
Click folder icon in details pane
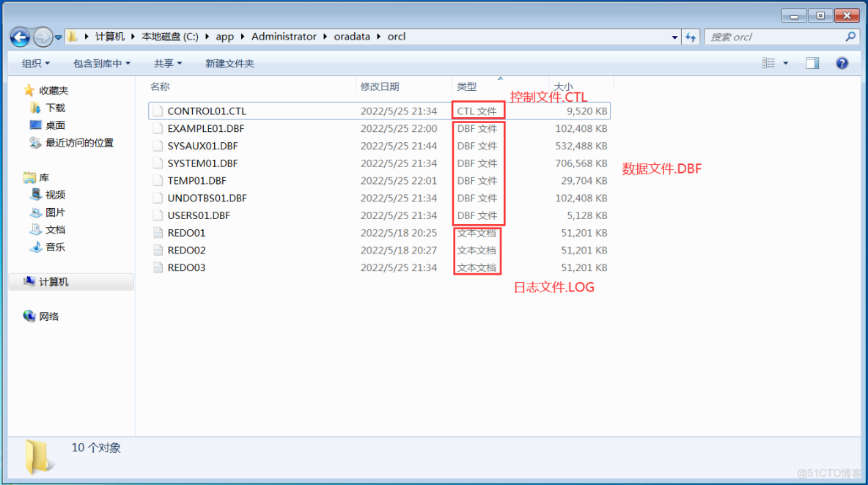point(38,457)
